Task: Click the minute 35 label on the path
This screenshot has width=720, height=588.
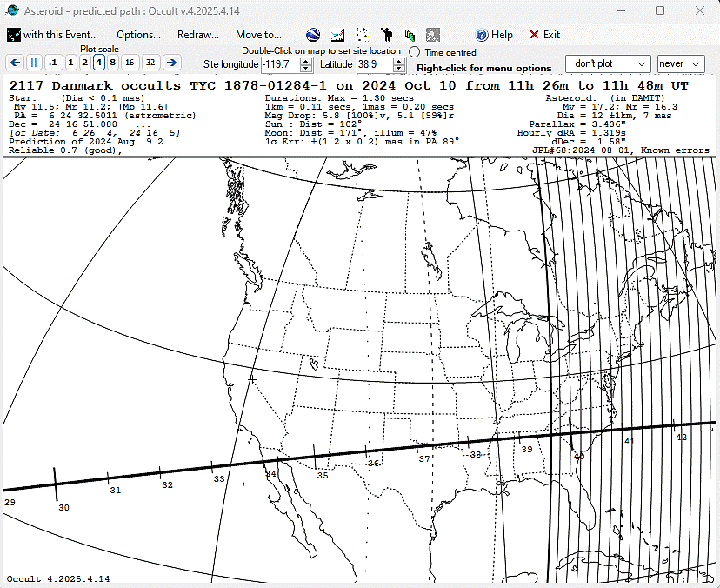Action: coord(323,476)
